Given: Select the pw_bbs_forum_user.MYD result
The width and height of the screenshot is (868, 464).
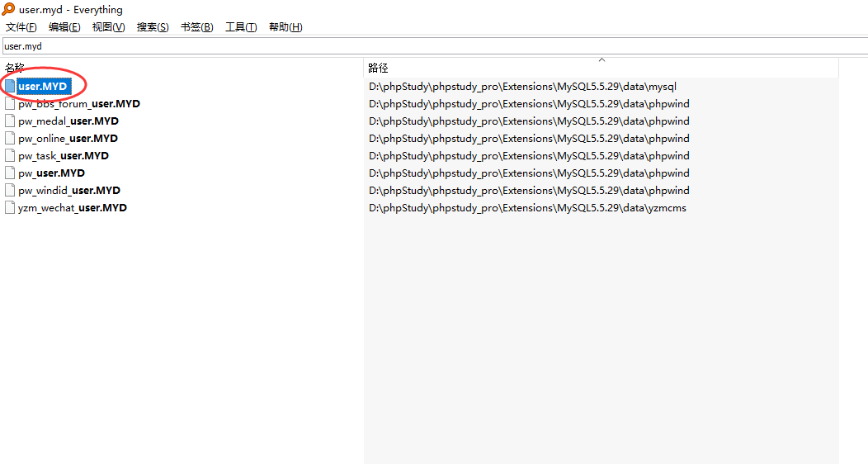Looking at the screenshot, I should click(x=79, y=103).
